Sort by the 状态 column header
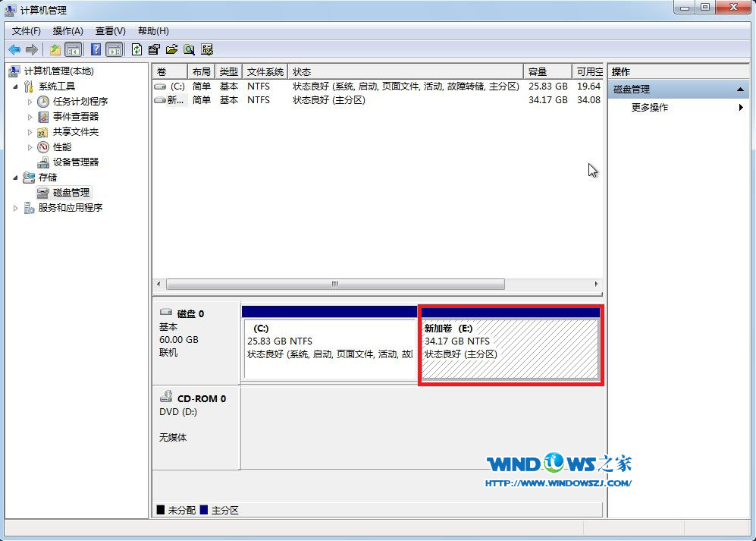The image size is (756, 541). pos(406,71)
